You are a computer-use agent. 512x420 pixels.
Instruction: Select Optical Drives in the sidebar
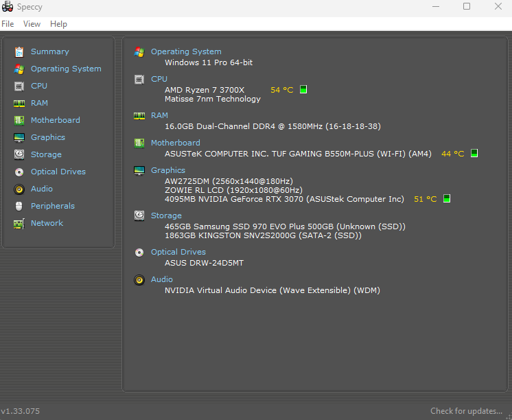pyautogui.click(x=58, y=172)
